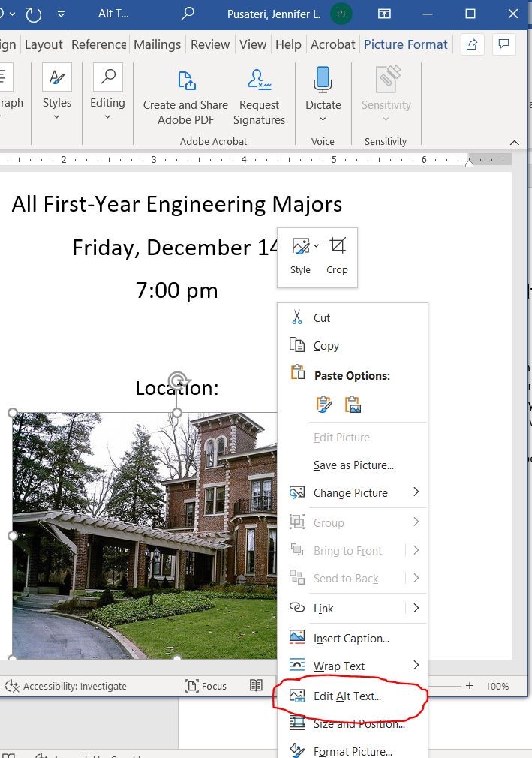This screenshot has width=532, height=758.
Task: Click Keep Source Formatting paste option
Action: pyautogui.click(x=323, y=404)
